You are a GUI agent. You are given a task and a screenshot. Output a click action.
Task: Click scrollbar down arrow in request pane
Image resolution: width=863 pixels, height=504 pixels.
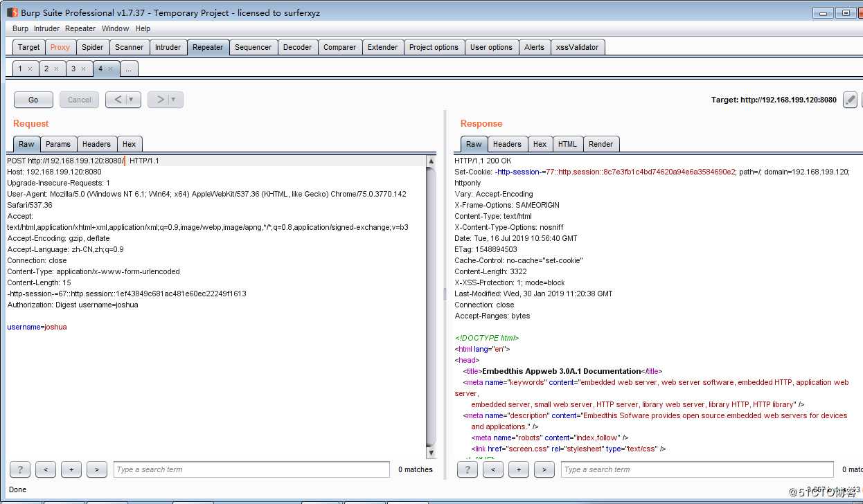click(431, 453)
